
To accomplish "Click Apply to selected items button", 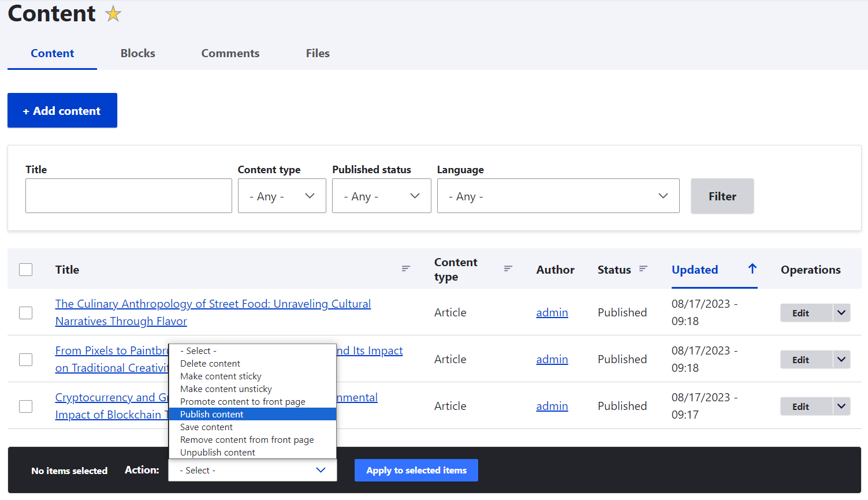I will pos(416,471).
